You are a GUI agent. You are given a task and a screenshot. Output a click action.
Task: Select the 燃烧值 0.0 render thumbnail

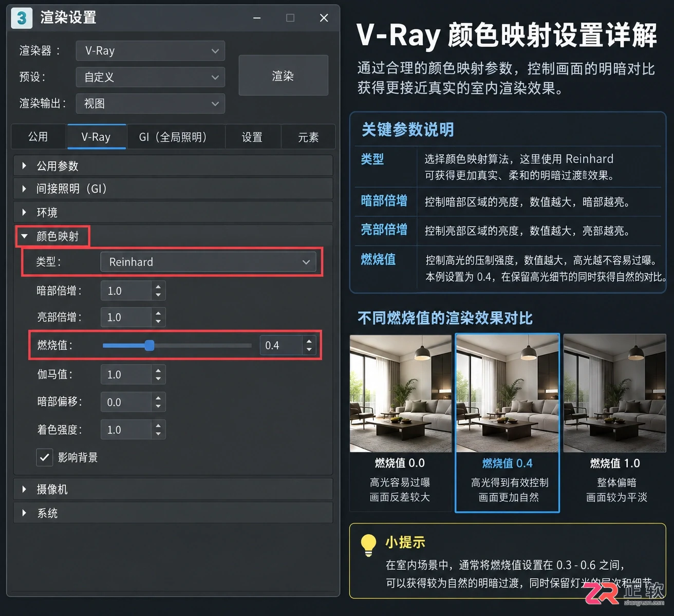[x=401, y=394]
